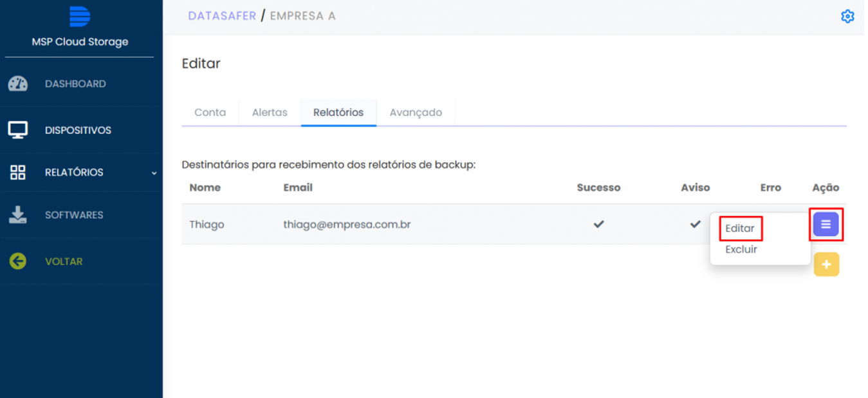Add a recipient with the yellow plus button
868x398 pixels.
pyautogui.click(x=826, y=265)
